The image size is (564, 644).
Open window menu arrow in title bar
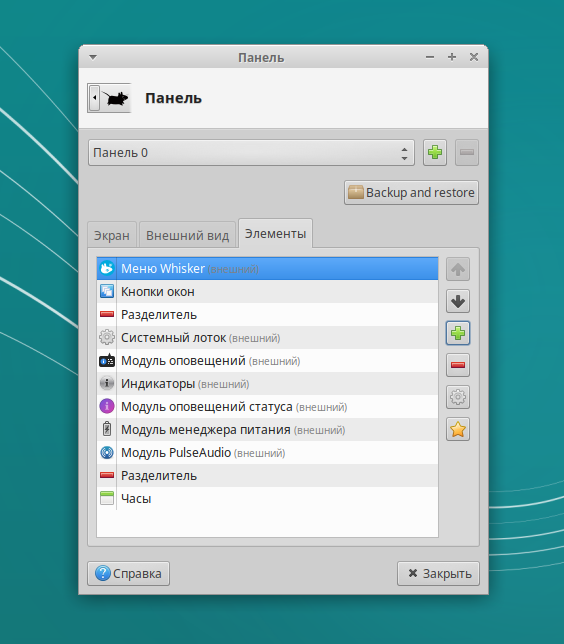pyautogui.click(x=93, y=58)
